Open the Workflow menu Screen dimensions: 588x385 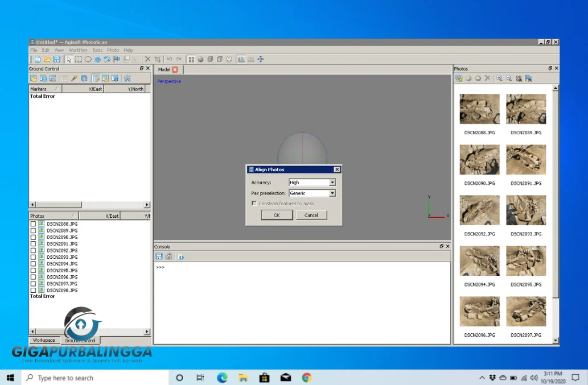tap(78, 49)
